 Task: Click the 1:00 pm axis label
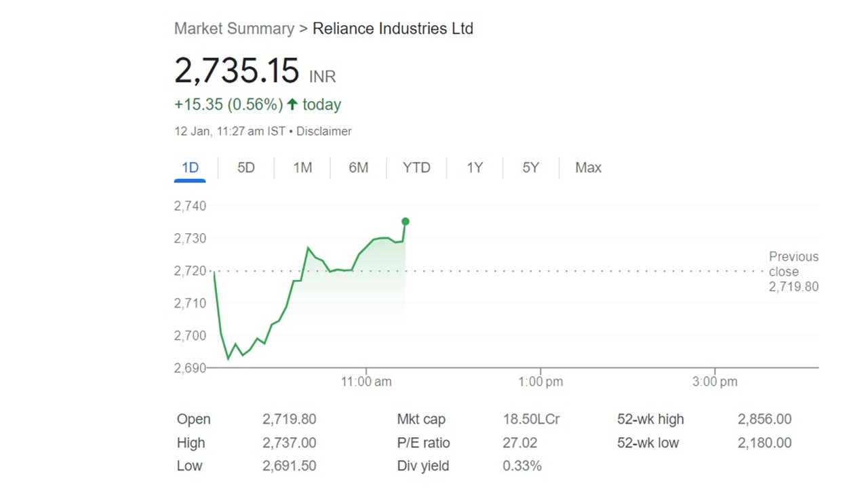(540, 382)
